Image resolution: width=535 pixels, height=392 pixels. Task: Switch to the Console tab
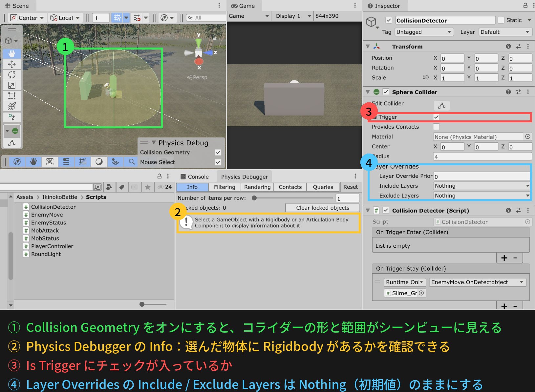(x=195, y=176)
